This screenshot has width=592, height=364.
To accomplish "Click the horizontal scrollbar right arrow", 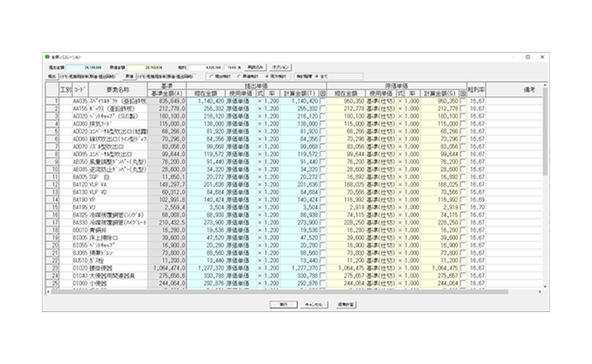I will coord(540,292).
